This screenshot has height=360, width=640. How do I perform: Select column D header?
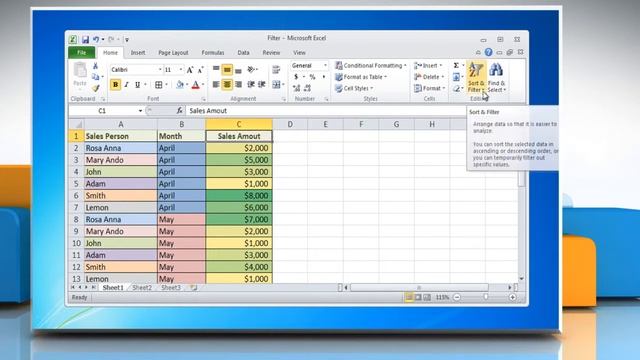click(290, 124)
